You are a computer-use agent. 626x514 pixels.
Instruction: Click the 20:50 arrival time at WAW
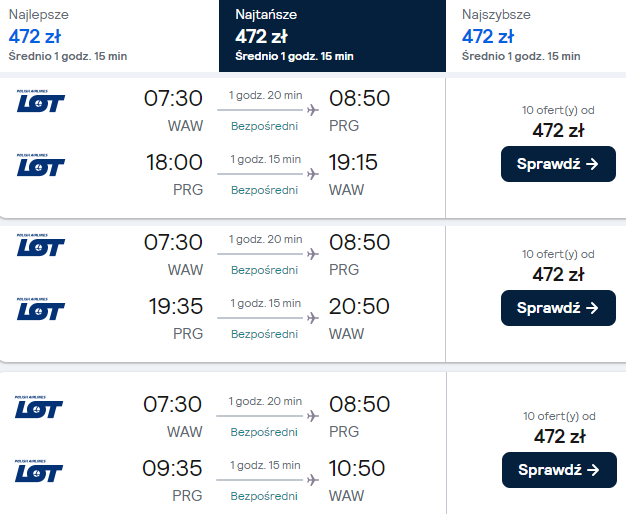[x=359, y=306]
